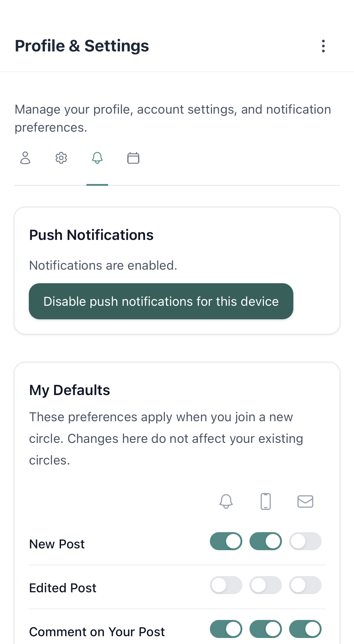Disable the New Post phone toggle
The image size is (354, 644).
[x=266, y=541]
